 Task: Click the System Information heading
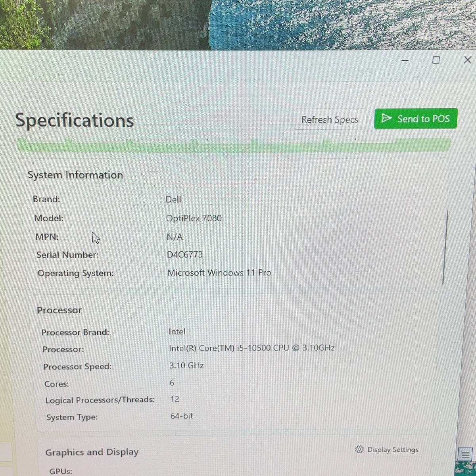click(x=75, y=175)
